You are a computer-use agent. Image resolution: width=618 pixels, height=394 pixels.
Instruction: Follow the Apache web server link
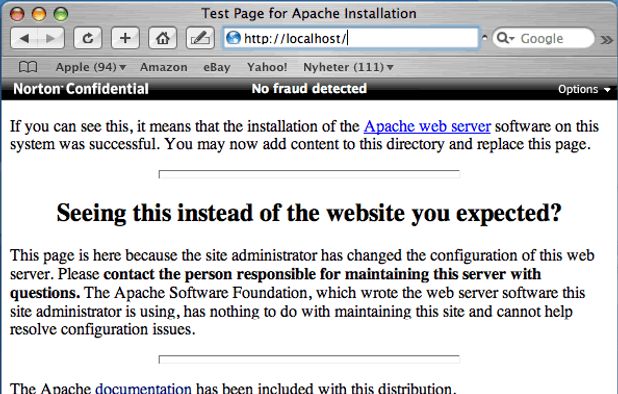click(x=427, y=126)
